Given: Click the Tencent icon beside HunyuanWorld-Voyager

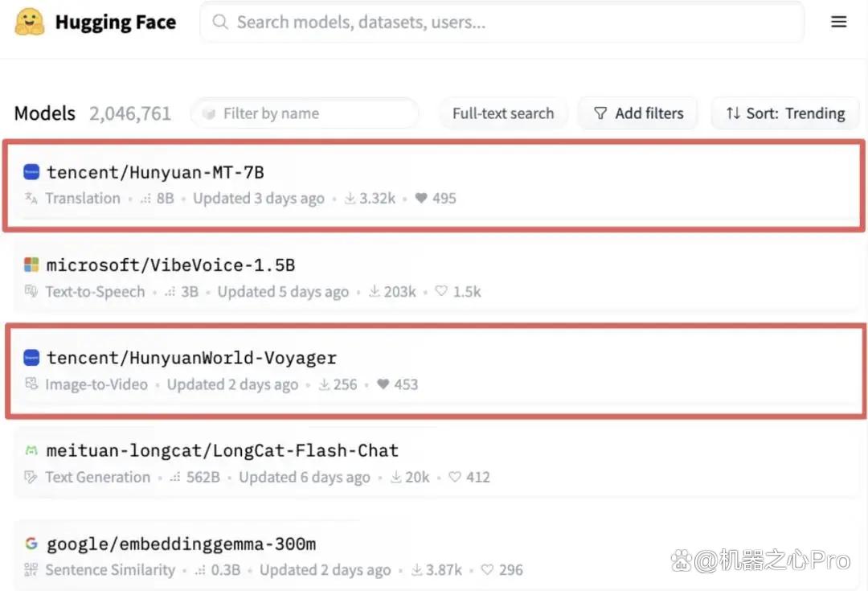Looking at the screenshot, I should [31, 358].
